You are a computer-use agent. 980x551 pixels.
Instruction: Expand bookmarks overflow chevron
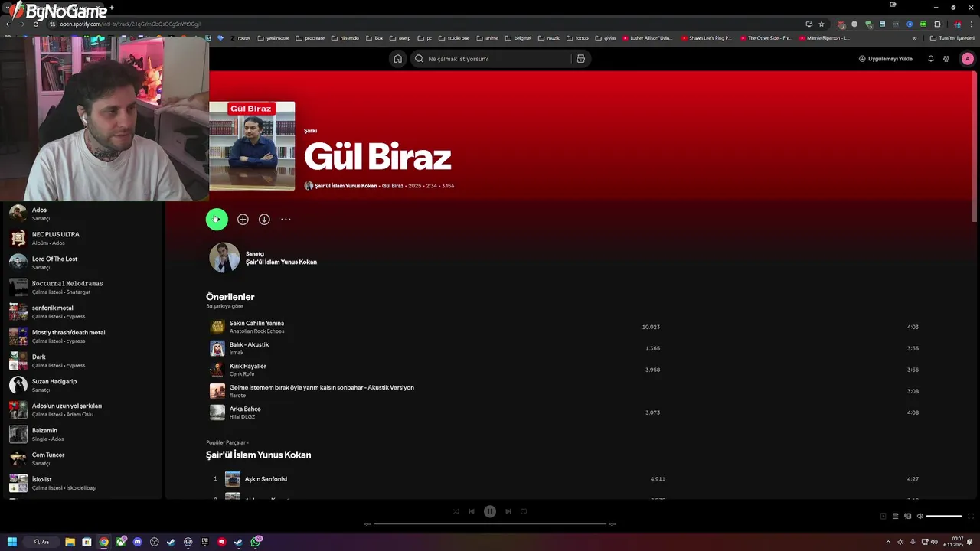pos(914,37)
